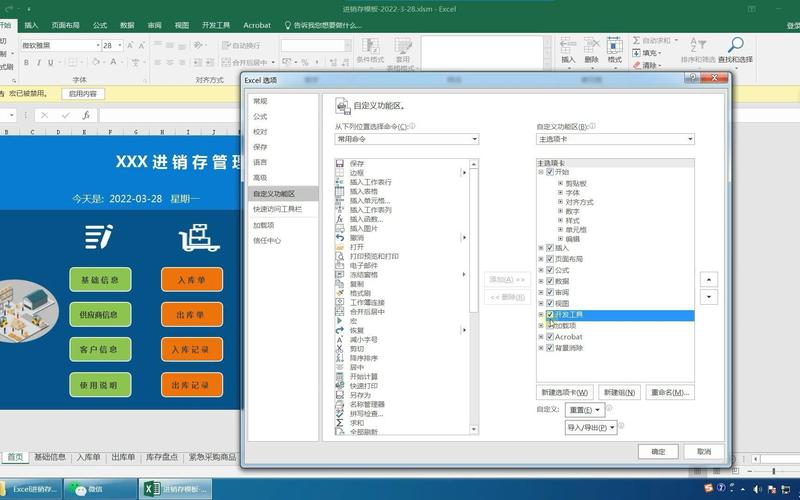The width and height of the screenshot is (800, 500).
Task: Open the 信任中心 category
Action: 267,241
